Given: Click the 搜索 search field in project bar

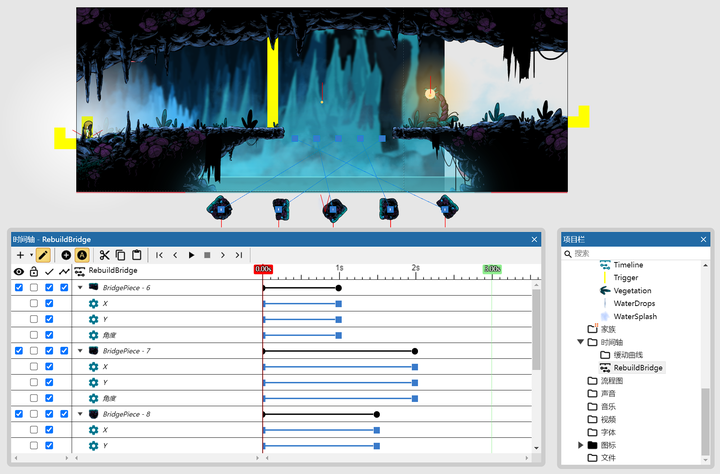Looking at the screenshot, I should (x=636, y=254).
